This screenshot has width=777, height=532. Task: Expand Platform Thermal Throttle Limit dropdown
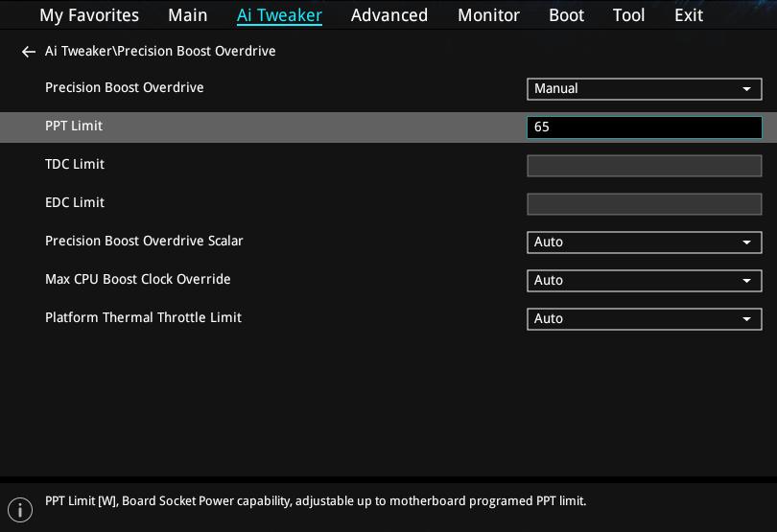tap(645, 319)
